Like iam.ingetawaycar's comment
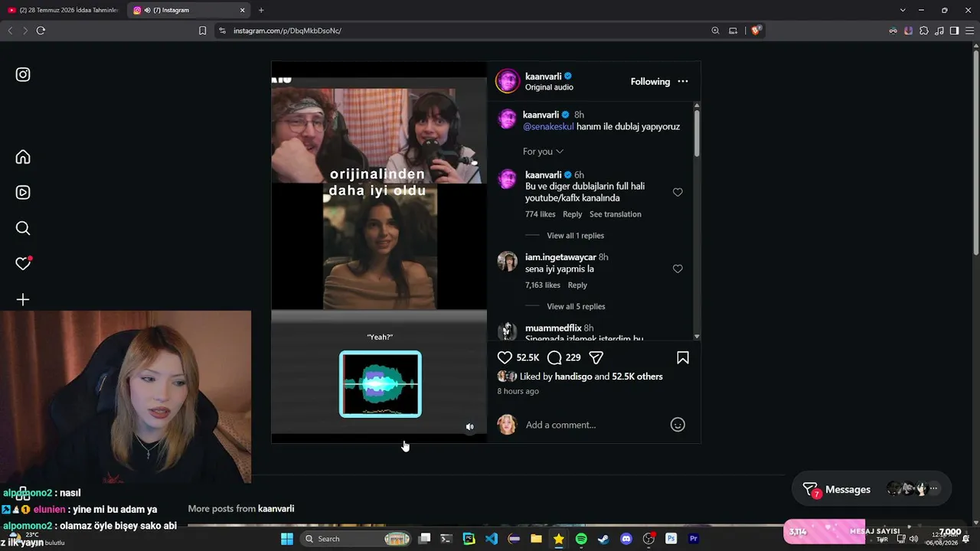 pos(678,269)
